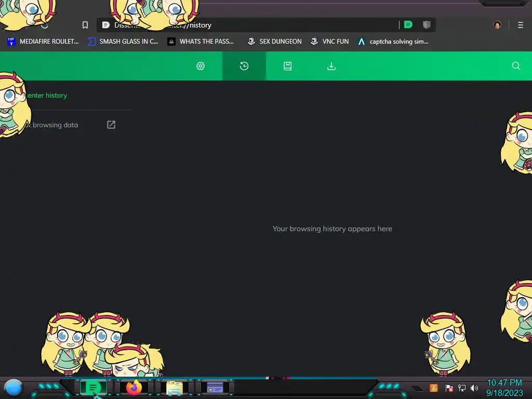This screenshot has width=532, height=399.
Task: Open the volume speaker tray icon
Action: [x=474, y=388]
